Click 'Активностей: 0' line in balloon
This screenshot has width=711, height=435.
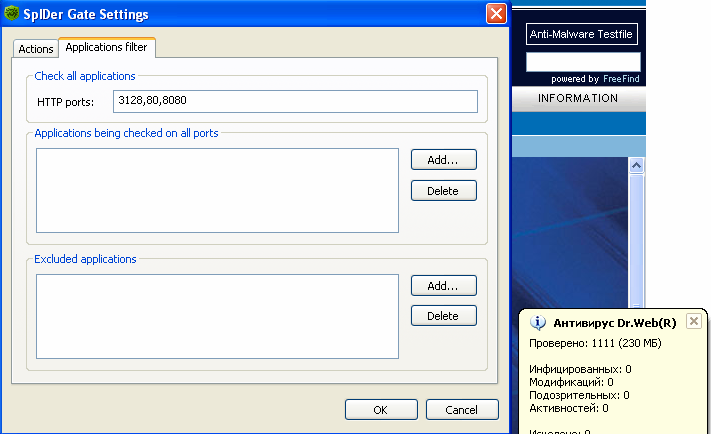[x=569, y=409]
